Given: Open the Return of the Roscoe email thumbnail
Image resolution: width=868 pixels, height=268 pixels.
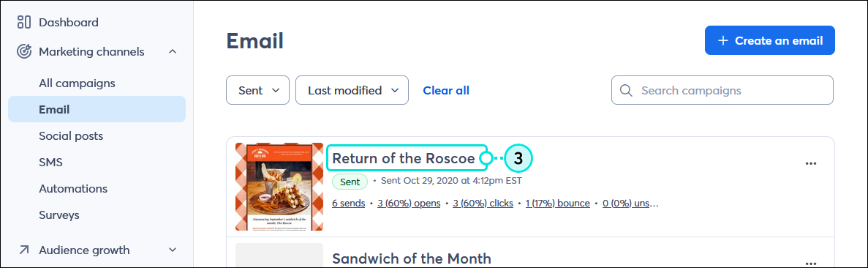Looking at the screenshot, I should click(279, 187).
